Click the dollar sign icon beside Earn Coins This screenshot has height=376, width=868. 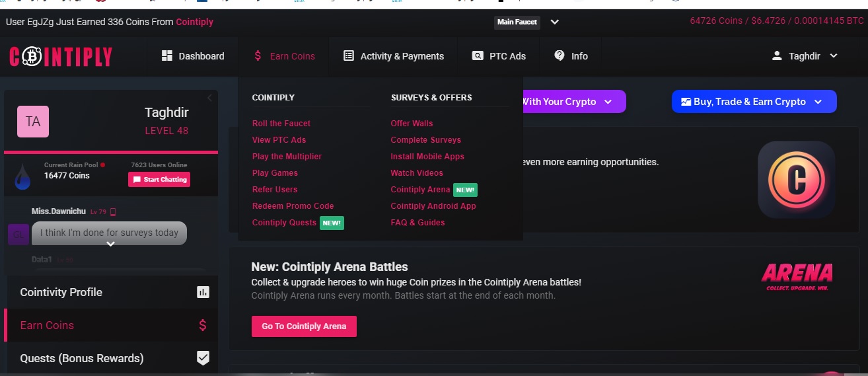258,56
